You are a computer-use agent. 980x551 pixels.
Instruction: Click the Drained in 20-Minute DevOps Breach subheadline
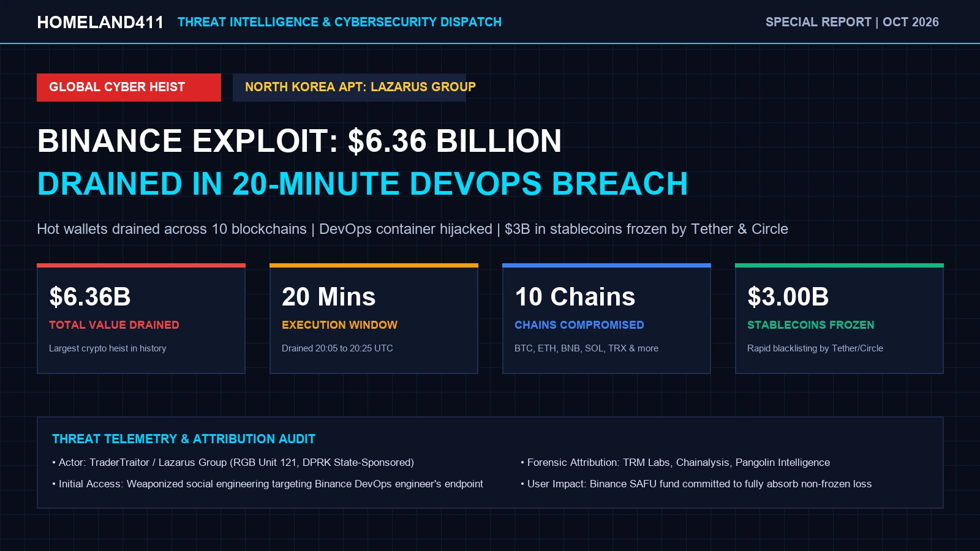[x=363, y=184]
